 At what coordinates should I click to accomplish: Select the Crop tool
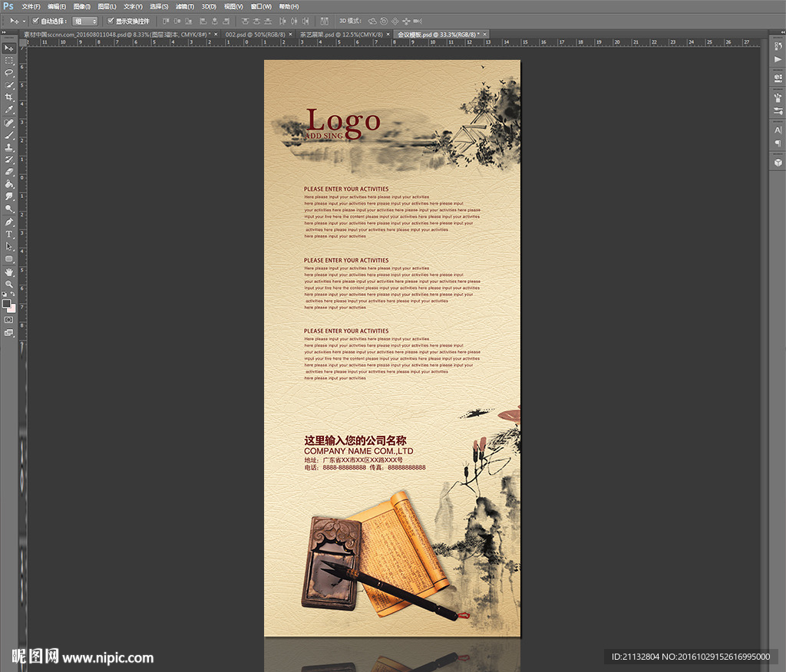pyautogui.click(x=9, y=97)
